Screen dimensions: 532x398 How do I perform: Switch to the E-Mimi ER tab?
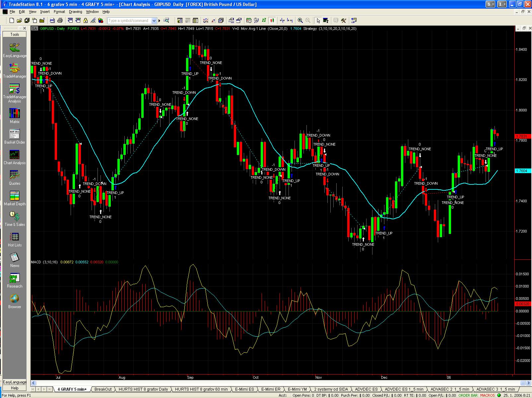(x=271, y=389)
